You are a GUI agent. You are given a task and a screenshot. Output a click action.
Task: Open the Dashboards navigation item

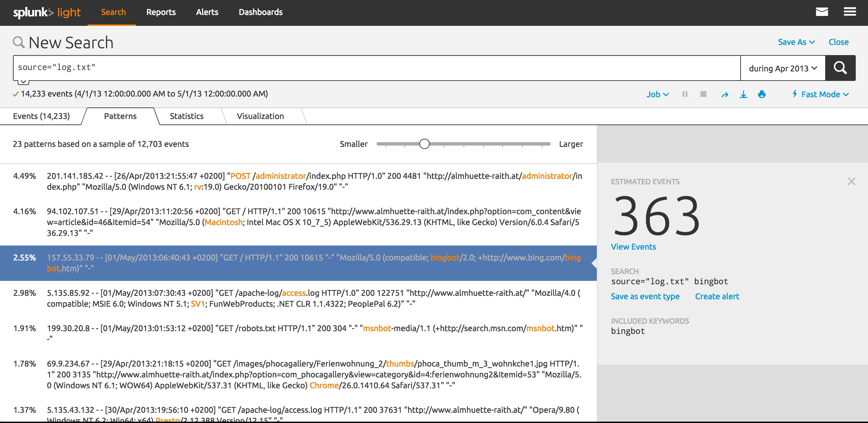point(260,12)
